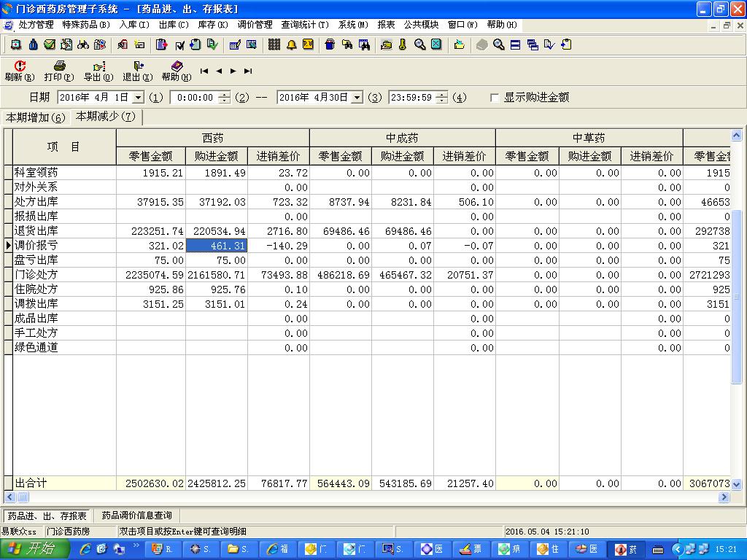Click the rightmost clipboard toolbar icon
Viewport: 747px width, 560px height.
tap(566, 44)
